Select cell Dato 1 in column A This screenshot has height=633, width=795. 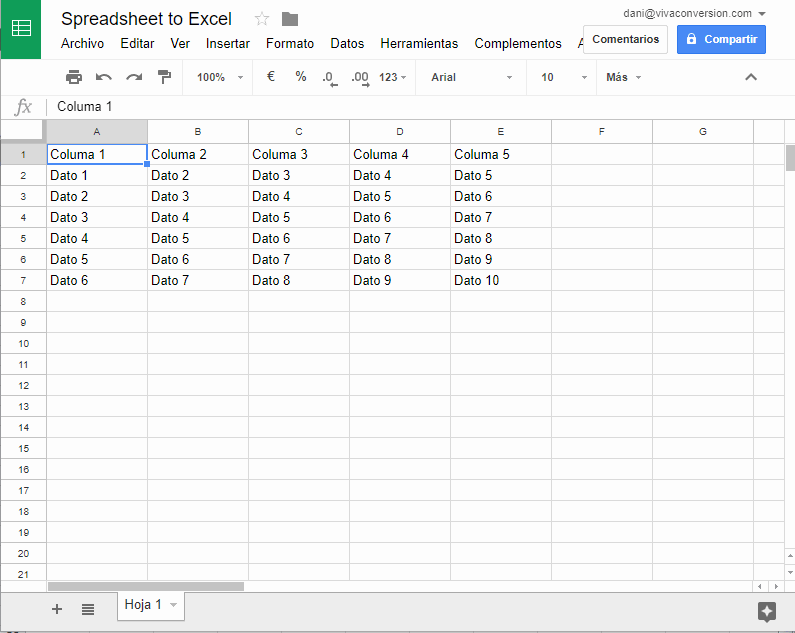(96, 175)
